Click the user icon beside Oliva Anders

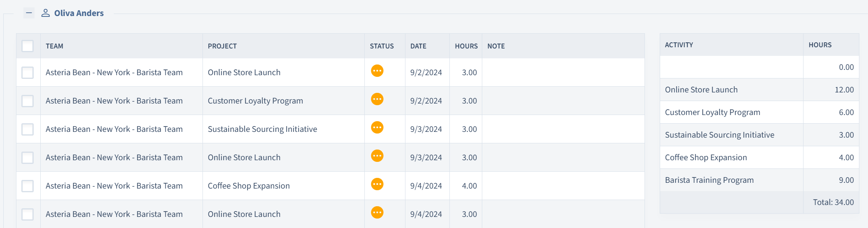click(x=46, y=13)
